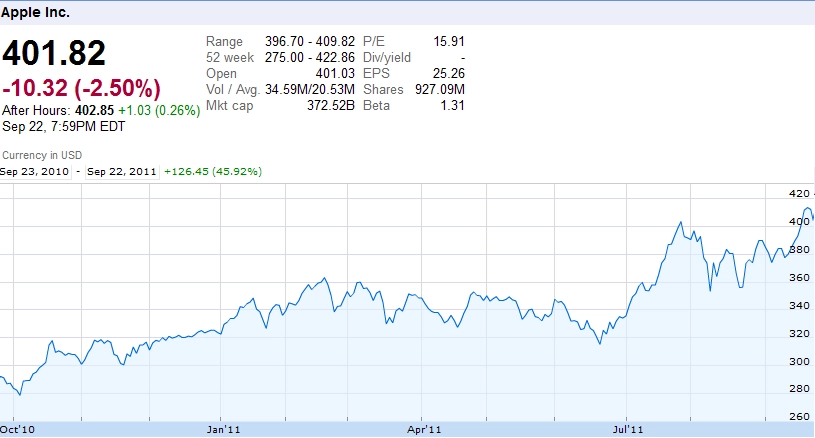
Task: Click the Jul'11 axis label
Action: [628, 430]
